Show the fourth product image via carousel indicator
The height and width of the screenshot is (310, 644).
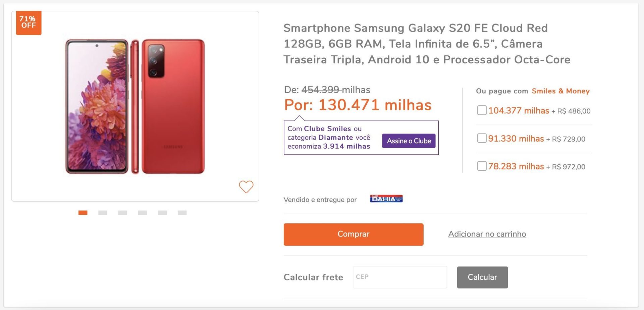click(x=142, y=213)
